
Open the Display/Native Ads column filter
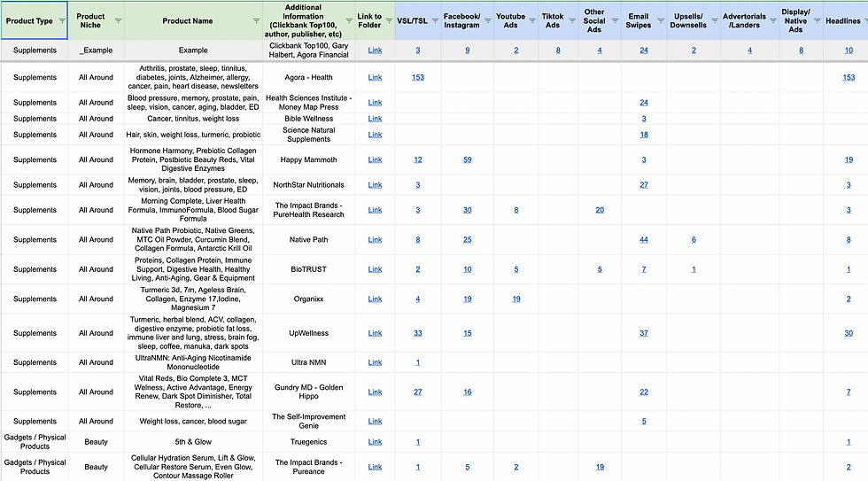tap(817, 21)
